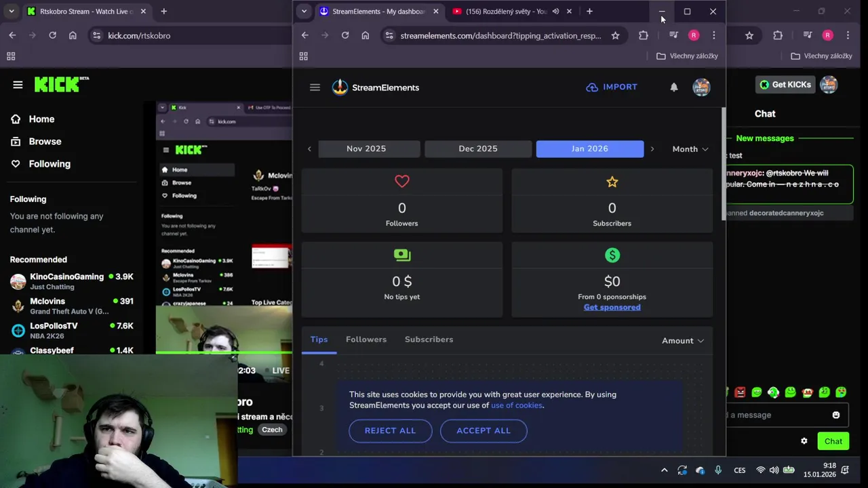This screenshot has height=488, width=868.
Task: Open media control icon in StreamElements window
Action: tap(673, 35)
